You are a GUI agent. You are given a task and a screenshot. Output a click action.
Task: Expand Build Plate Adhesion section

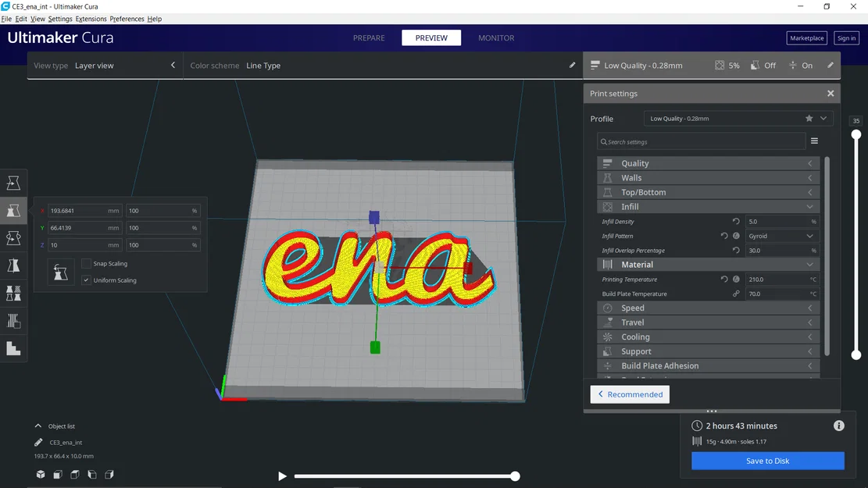point(708,365)
